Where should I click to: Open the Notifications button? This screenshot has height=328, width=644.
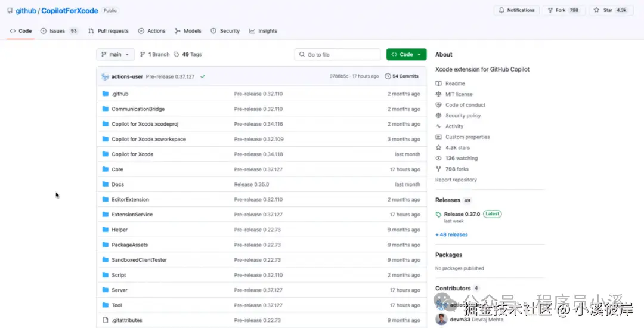516,10
